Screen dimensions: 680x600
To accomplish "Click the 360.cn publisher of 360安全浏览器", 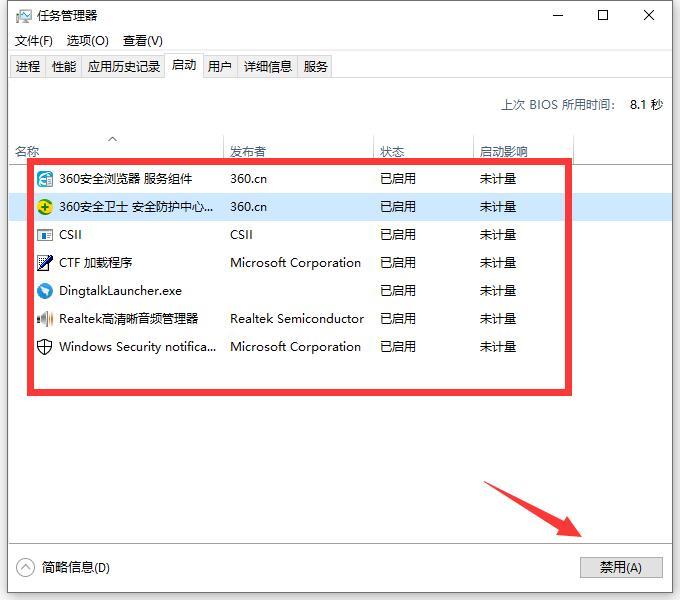I will (x=248, y=179).
